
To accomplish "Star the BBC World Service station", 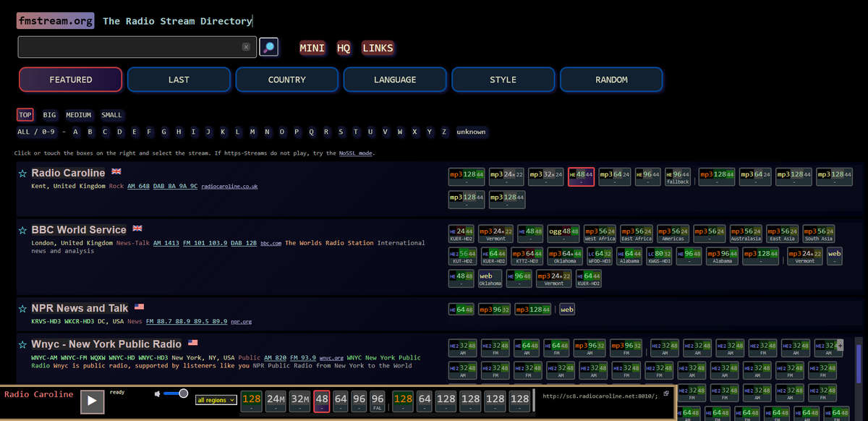I will (x=22, y=230).
